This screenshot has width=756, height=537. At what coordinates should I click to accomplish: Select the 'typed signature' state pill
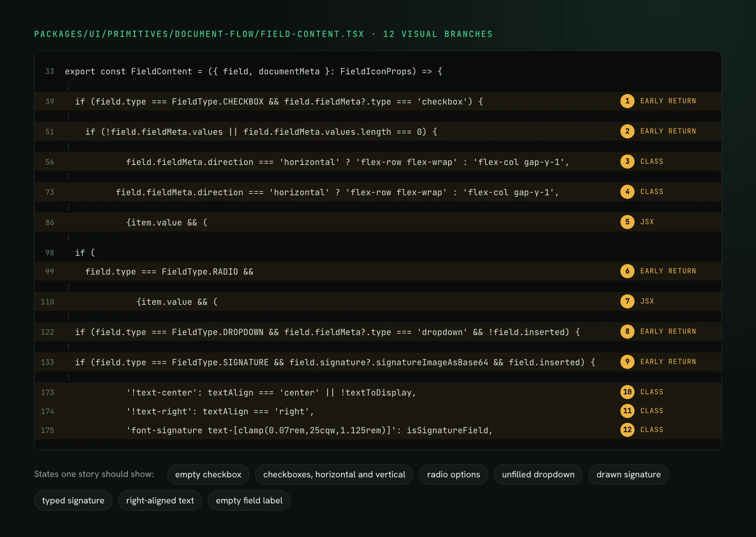73,500
